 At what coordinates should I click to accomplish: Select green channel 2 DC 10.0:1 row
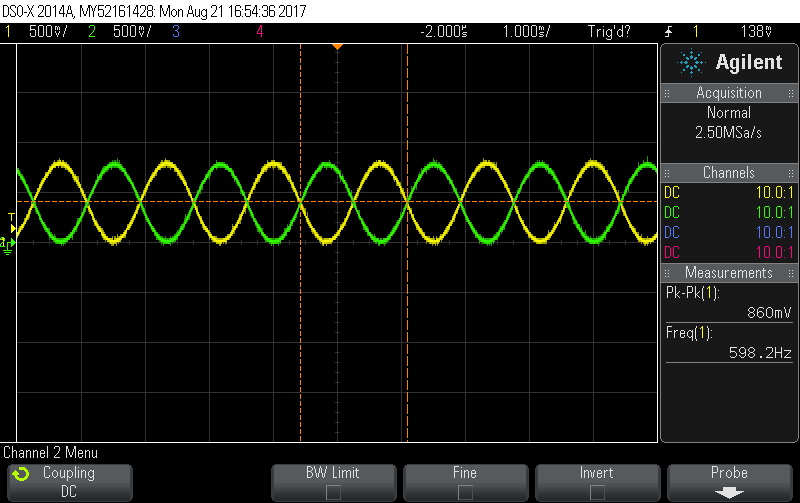click(x=729, y=213)
